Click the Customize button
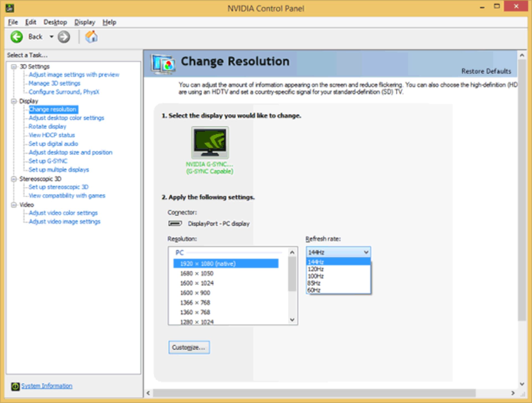 tap(189, 347)
